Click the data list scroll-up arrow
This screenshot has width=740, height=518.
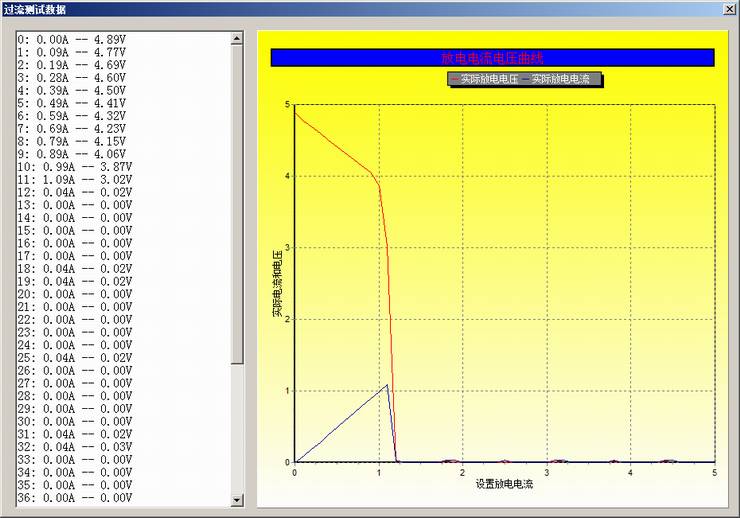(237, 39)
